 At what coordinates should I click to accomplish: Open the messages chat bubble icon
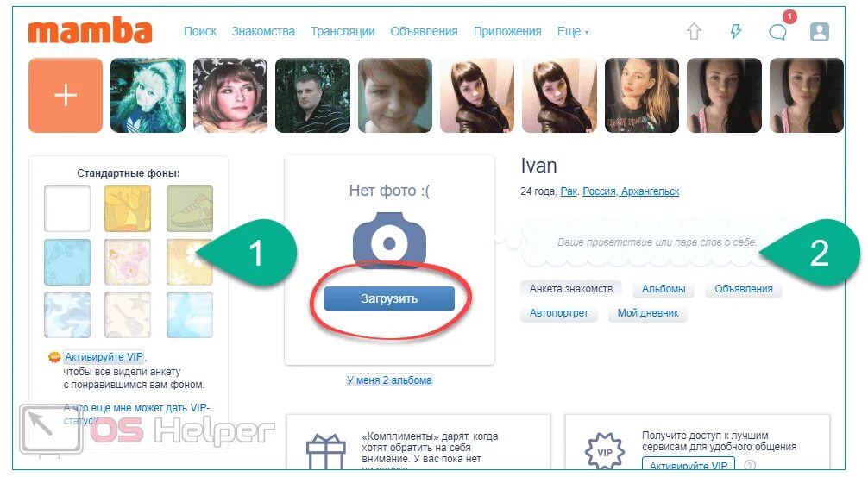pos(777,32)
